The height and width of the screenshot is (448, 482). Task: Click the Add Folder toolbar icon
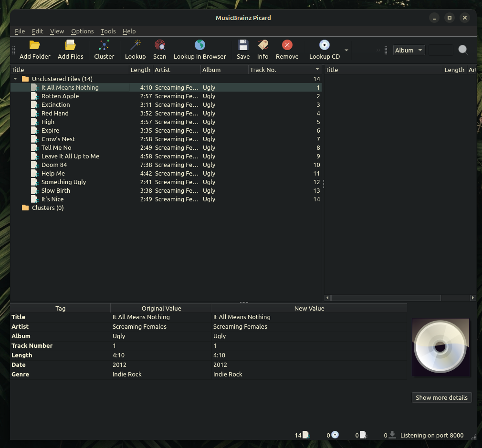(x=35, y=45)
